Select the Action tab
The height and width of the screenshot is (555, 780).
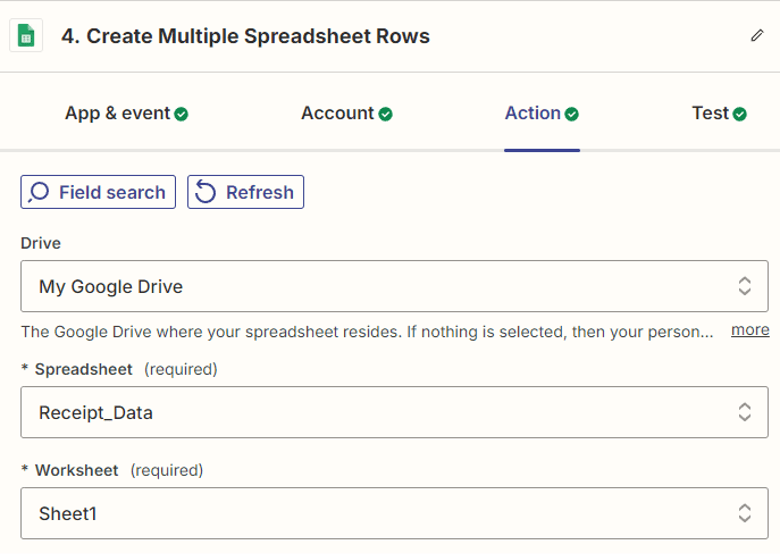tap(533, 114)
